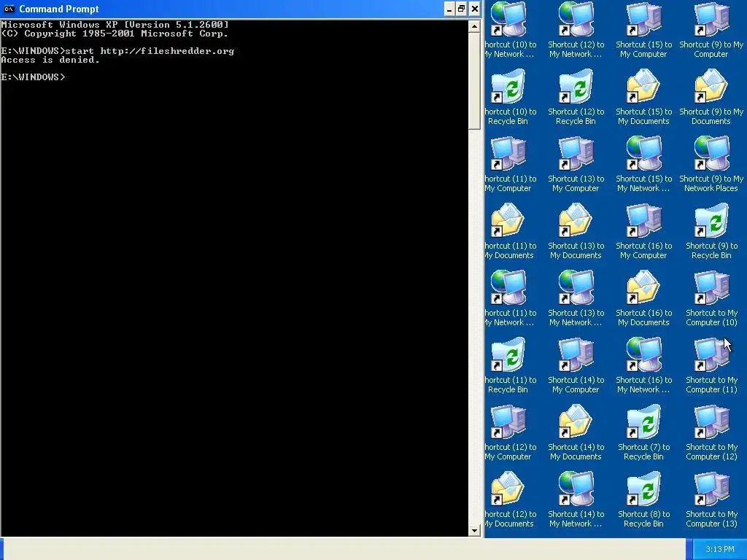Screen dimensions: 747x560
Task: Click the 'start http://fileshredder.org' command text
Action: pyautogui.click(x=150, y=51)
